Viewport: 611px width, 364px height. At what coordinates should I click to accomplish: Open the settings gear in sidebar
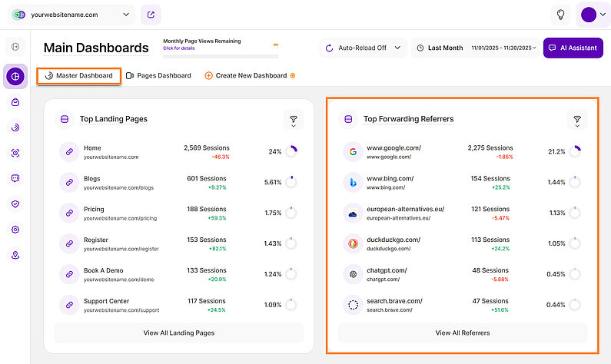[x=15, y=230]
